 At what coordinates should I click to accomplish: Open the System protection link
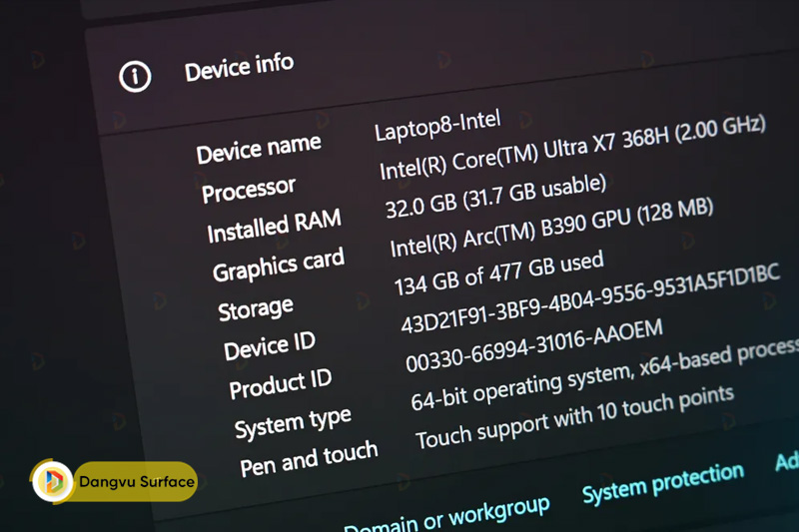pyautogui.click(x=662, y=482)
